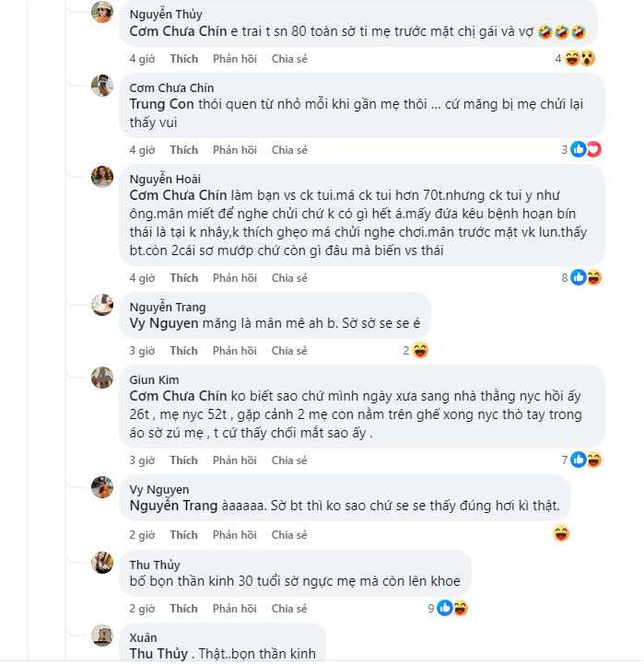Open Nguyễn Hoài's profile picture
The image size is (644, 664).
[102, 177]
